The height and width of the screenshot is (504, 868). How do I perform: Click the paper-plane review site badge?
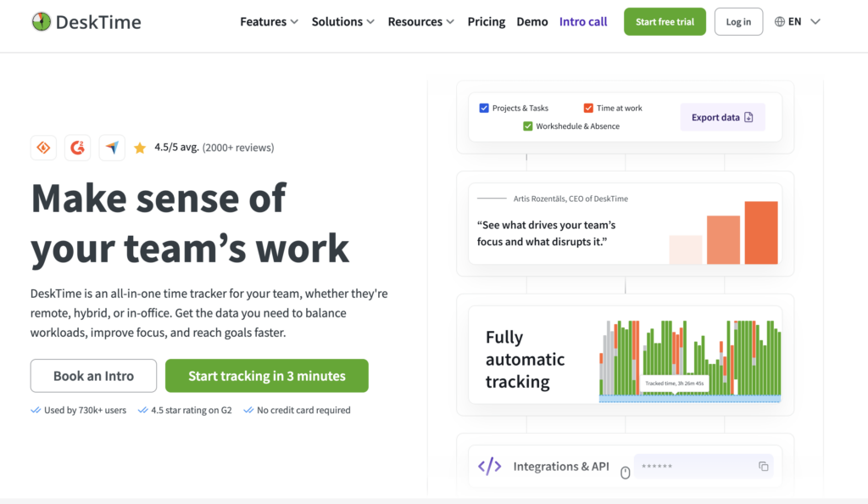(x=112, y=148)
